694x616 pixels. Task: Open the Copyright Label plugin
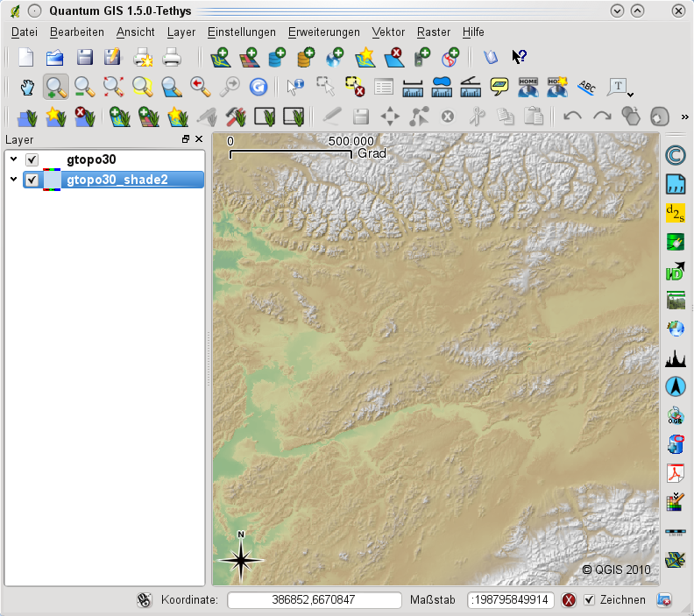click(676, 155)
